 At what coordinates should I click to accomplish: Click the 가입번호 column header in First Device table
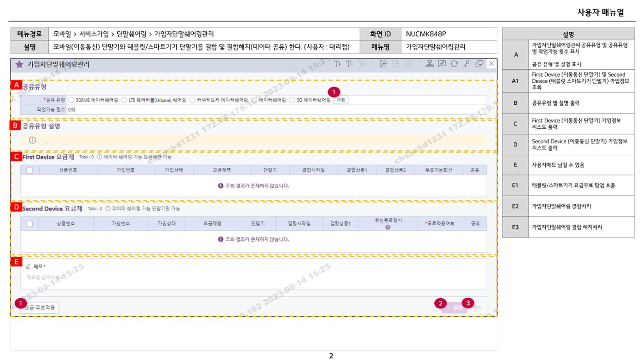pos(126,170)
